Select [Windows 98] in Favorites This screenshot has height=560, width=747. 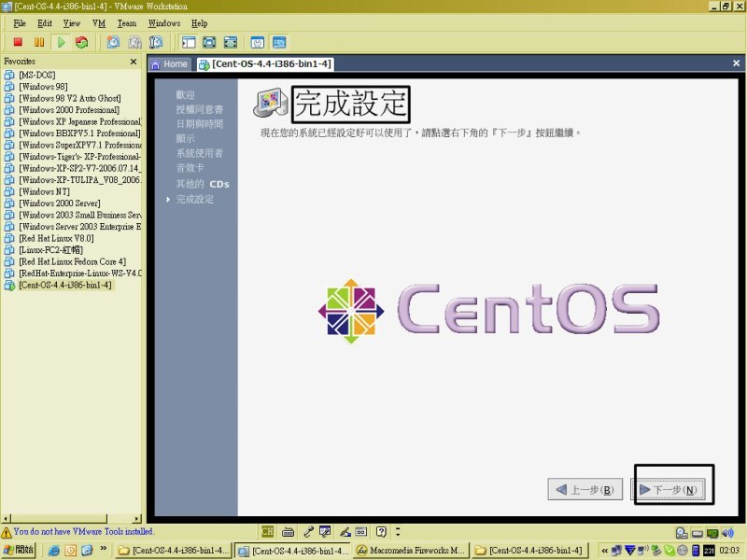pyautogui.click(x=43, y=87)
